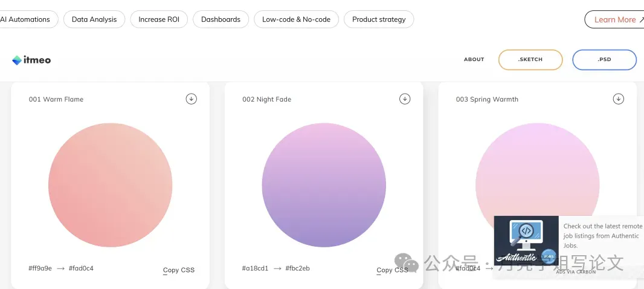Image resolution: width=644 pixels, height=289 pixels.
Task: Open the Learn More link
Action: click(614, 19)
